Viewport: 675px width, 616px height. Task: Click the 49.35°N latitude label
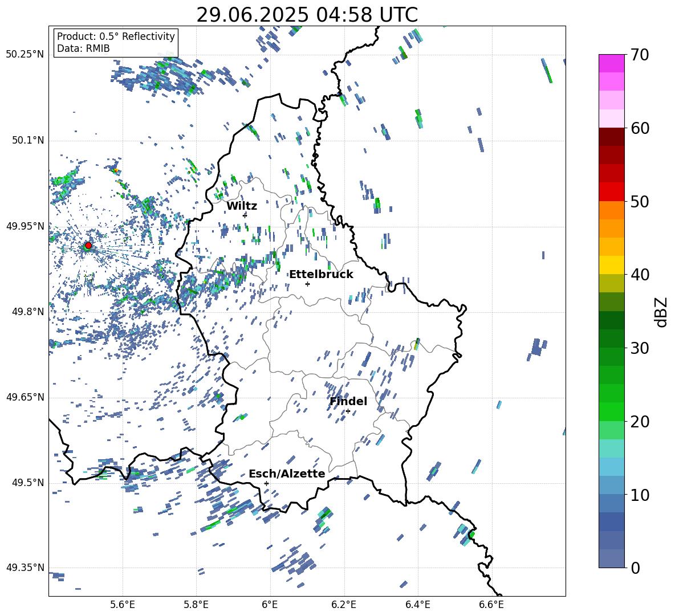[x=25, y=568]
